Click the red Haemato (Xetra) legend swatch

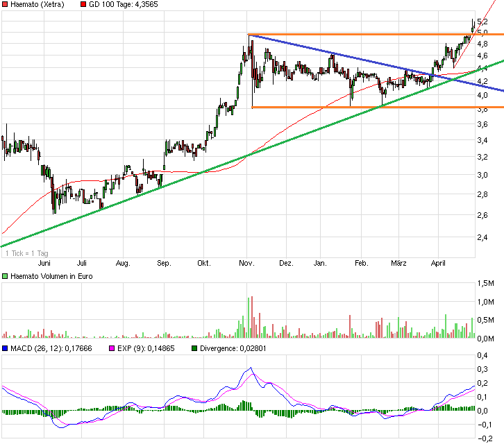click(x=5, y=4)
